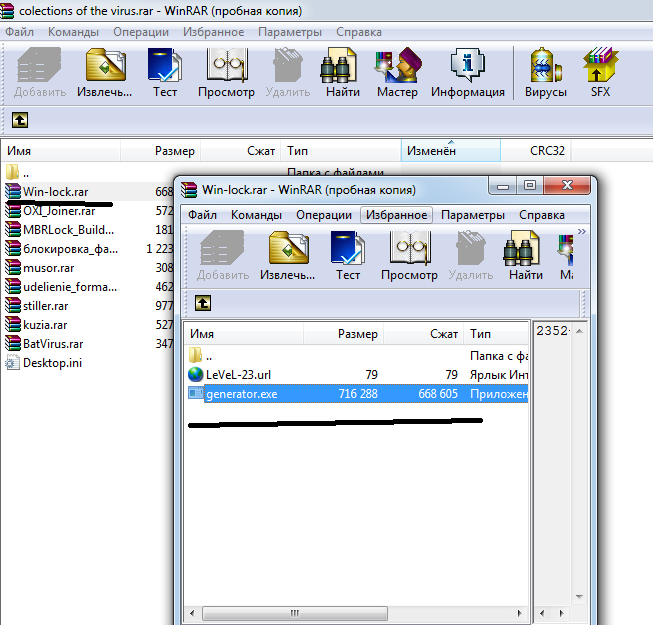The width and height of the screenshot is (653, 625).
Task: Click horizontal scrollbar thumb in Win-lock.rar list
Action: 295,613
